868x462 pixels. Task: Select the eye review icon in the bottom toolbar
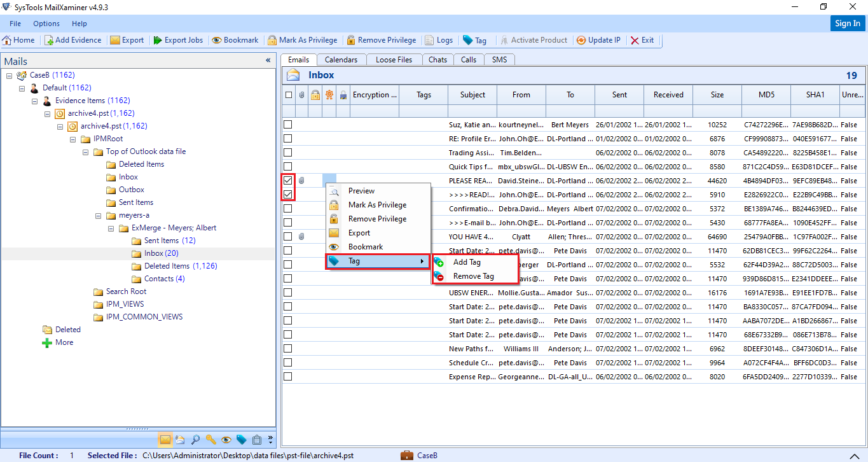[x=226, y=439]
